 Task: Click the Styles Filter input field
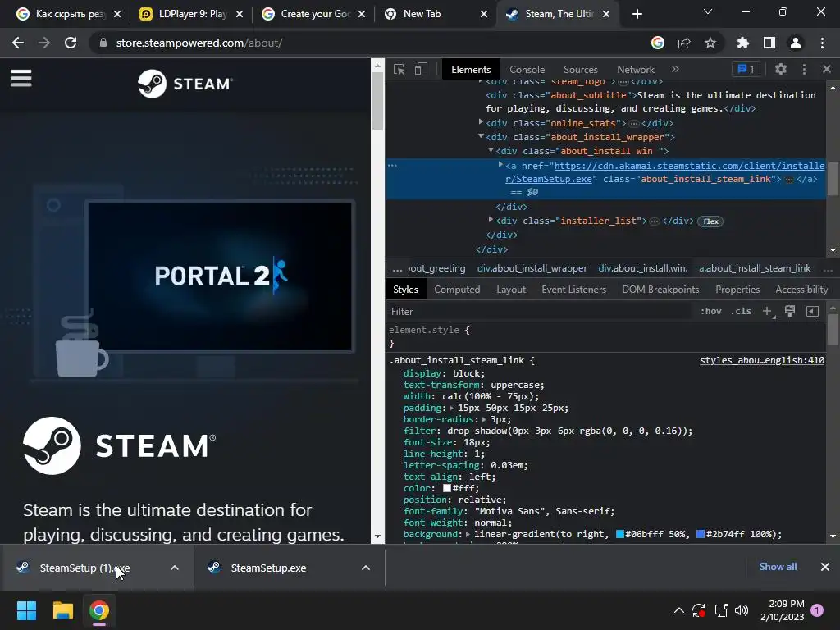click(541, 311)
